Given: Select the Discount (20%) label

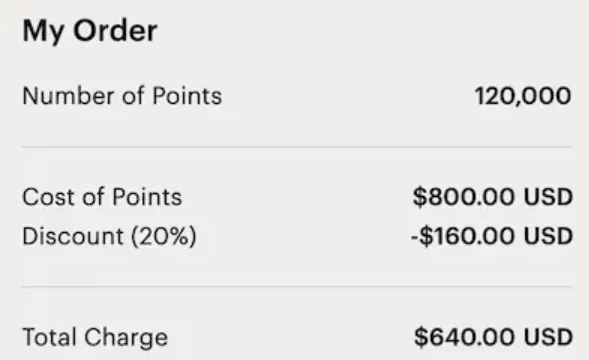Looking at the screenshot, I should (x=109, y=236).
